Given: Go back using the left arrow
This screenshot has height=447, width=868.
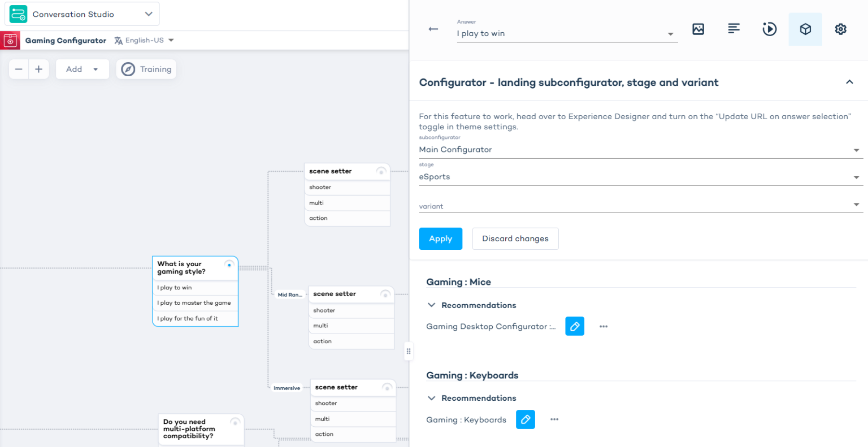Looking at the screenshot, I should pyautogui.click(x=433, y=29).
